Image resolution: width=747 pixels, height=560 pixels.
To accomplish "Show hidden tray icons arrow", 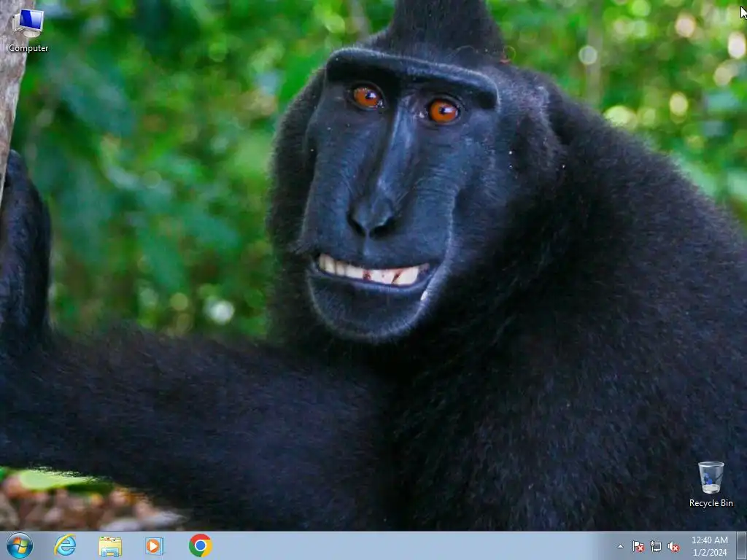I will [x=620, y=546].
